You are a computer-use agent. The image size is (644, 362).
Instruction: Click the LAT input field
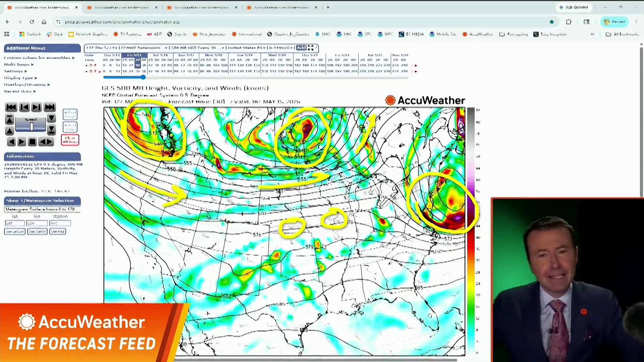point(15,223)
